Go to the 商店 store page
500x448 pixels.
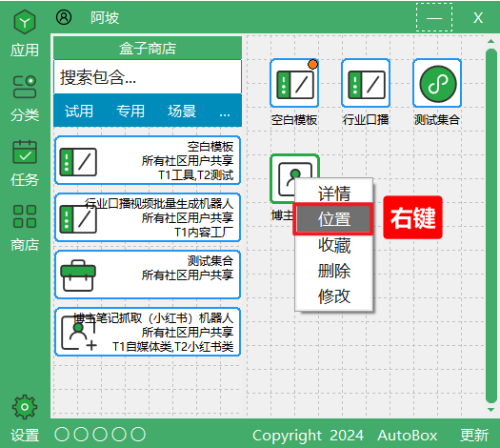click(x=25, y=228)
